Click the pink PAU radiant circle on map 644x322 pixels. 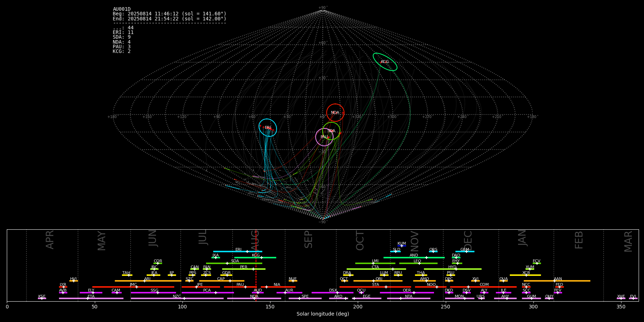(x=324, y=137)
